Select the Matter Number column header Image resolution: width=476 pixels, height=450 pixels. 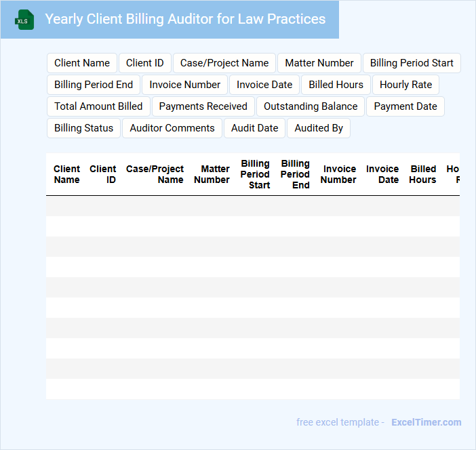212,174
